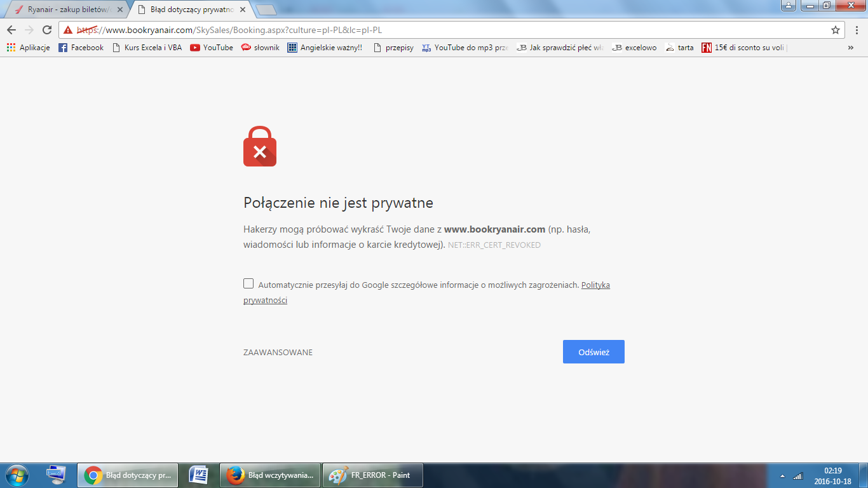The width and height of the screenshot is (868, 488).
Task: Bookmark this page with the star icon
Action: 836,30
